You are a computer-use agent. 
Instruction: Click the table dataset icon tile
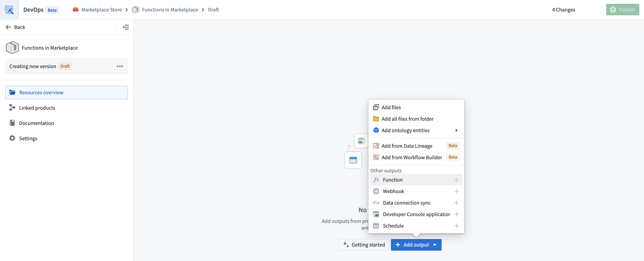pos(353,160)
